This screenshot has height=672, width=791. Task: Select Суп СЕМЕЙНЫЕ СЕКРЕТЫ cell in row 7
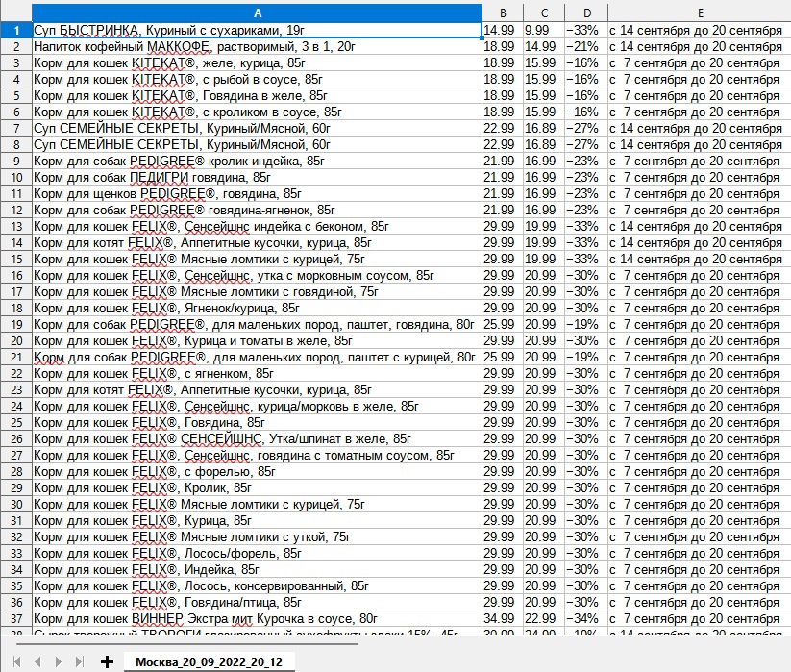[x=257, y=128]
